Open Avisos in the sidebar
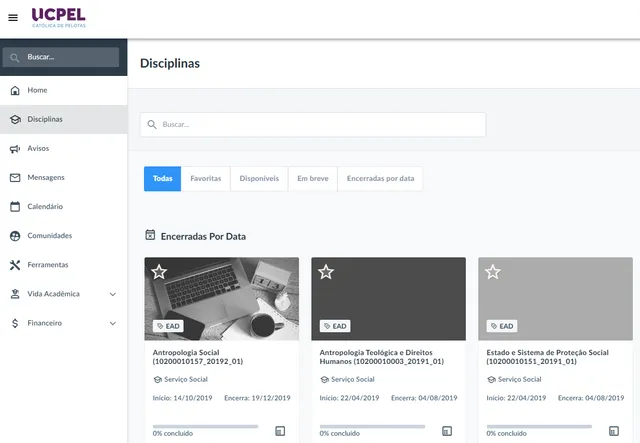 (64, 149)
